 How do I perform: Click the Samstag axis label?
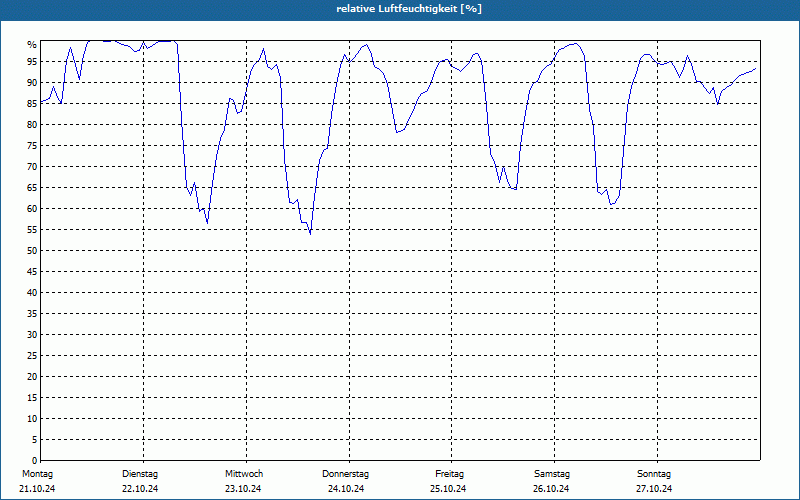click(x=552, y=474)
